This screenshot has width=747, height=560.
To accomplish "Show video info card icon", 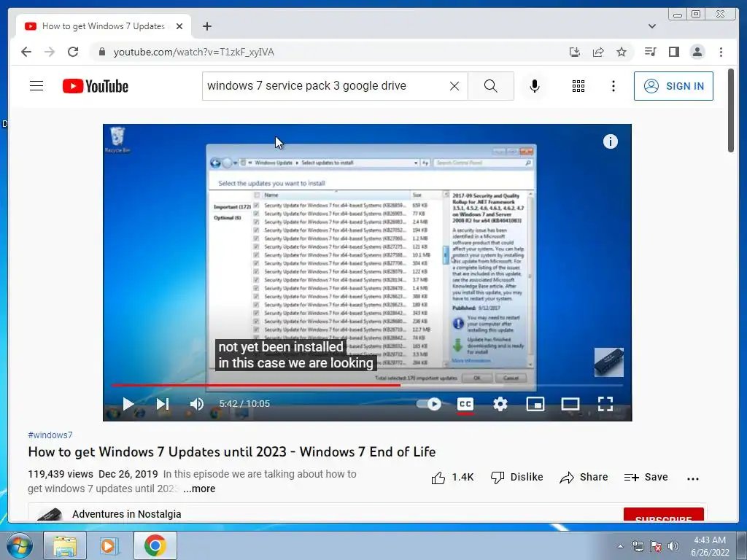I will 611,141.
